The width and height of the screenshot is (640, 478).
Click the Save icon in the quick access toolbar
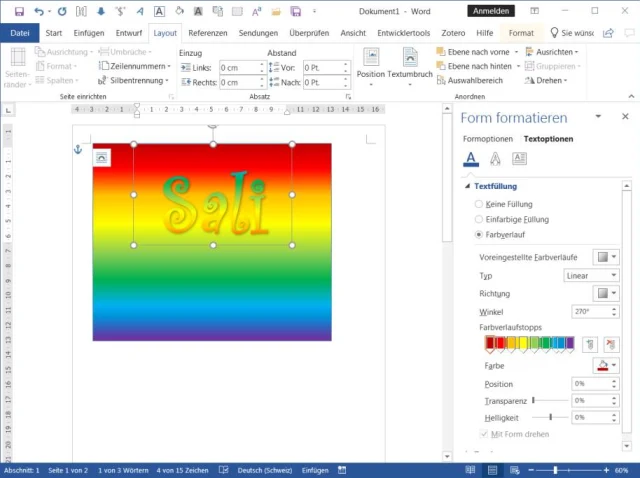18,11
